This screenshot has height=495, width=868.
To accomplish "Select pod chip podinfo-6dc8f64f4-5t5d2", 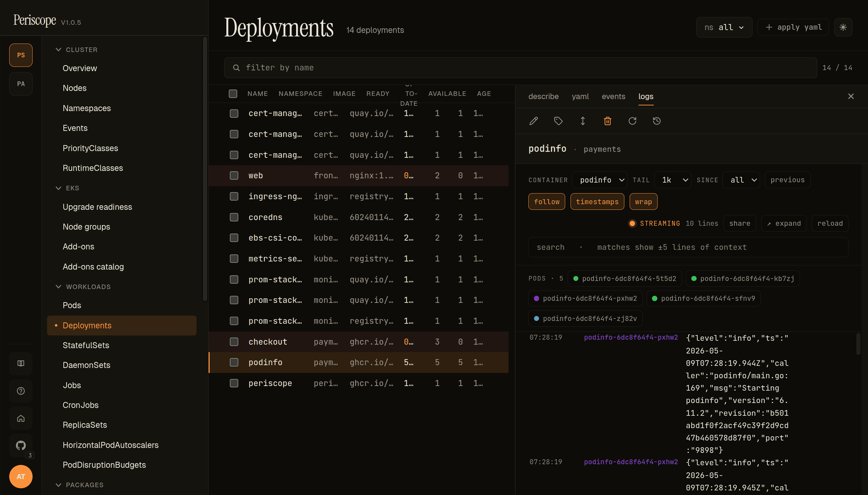I will click(625, 278).
